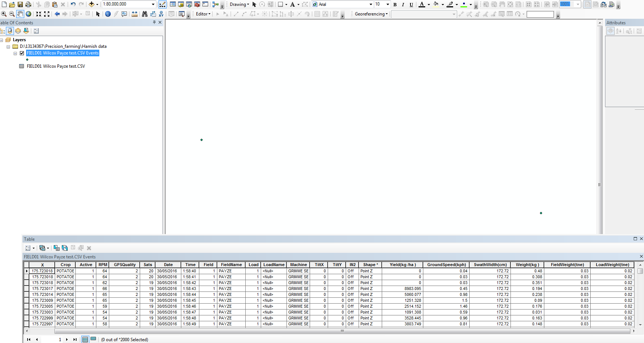The width and height of the screenshot is (644, 343).
Task: Click the GroundSpeed(kph) column header
Action: click(446, 265)
